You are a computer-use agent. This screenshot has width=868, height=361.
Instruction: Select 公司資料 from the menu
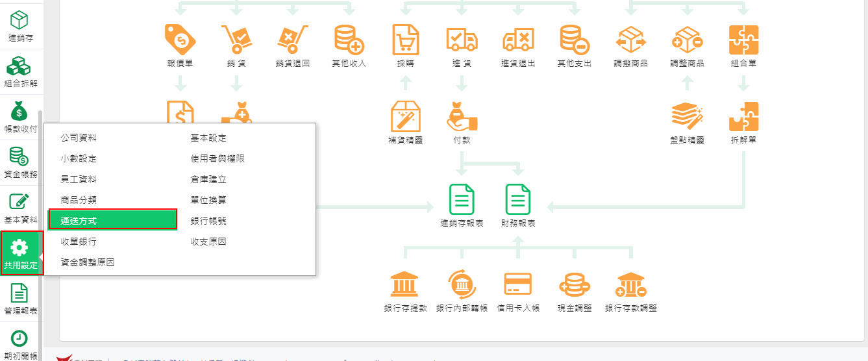(79, 138)
